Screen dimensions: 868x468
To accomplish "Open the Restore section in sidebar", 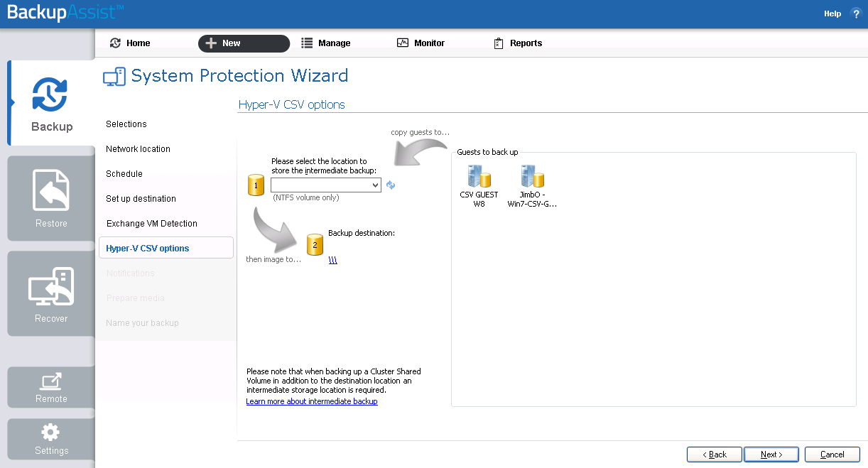I will click(51, 198).
